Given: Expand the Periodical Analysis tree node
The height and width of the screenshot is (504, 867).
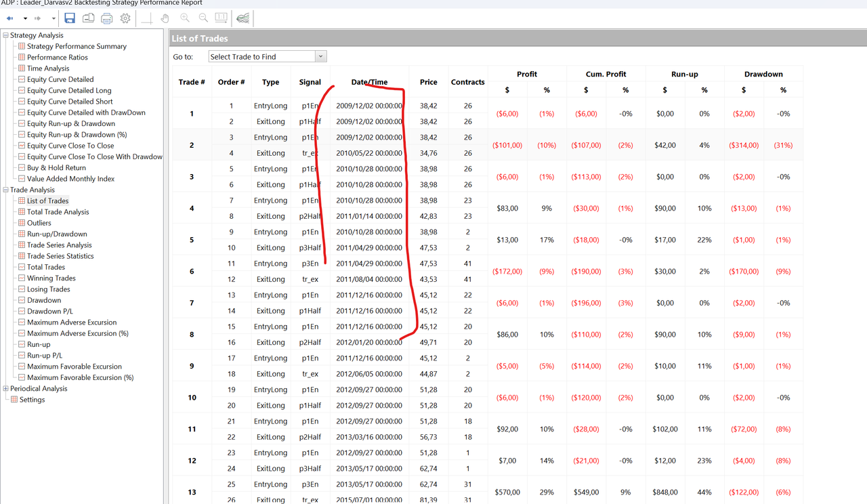Looking at the screenshot, I should pos(6,389).
